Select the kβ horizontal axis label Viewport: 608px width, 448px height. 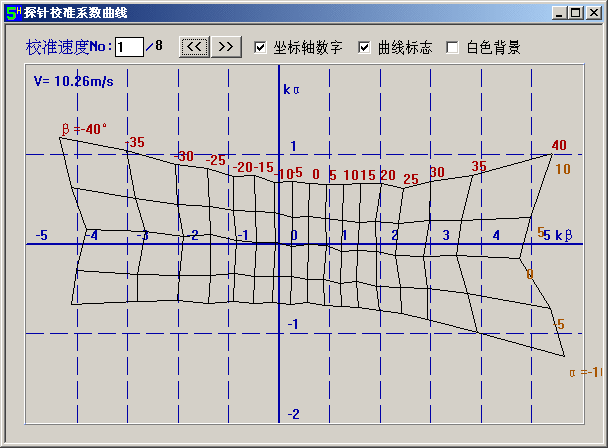pos(563,235)
